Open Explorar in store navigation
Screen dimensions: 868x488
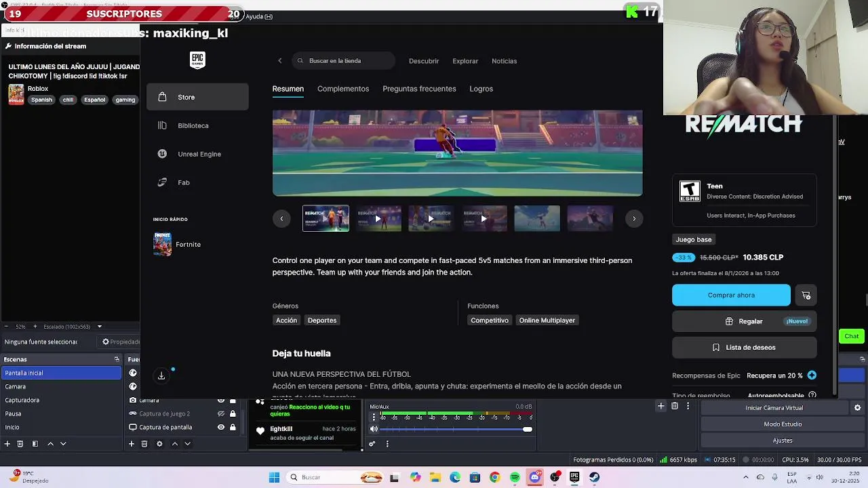click(x=465, y=61)
